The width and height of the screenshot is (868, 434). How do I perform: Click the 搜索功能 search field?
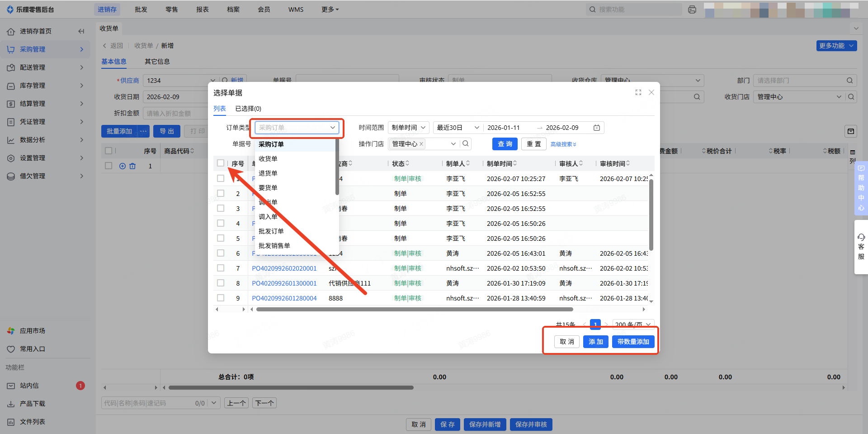point(634,10)
